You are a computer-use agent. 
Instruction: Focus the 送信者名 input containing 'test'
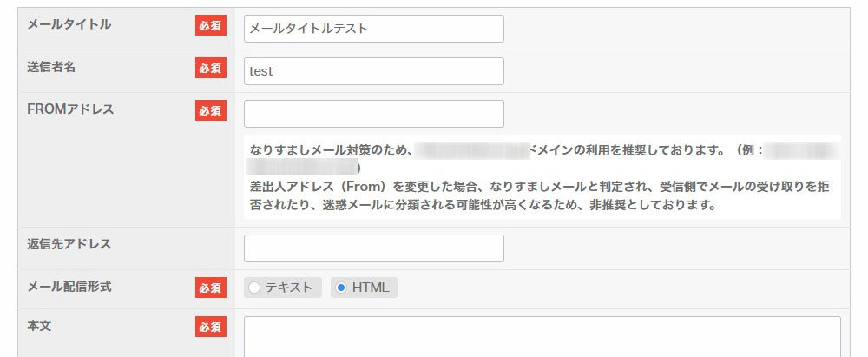tap(373, 71)
